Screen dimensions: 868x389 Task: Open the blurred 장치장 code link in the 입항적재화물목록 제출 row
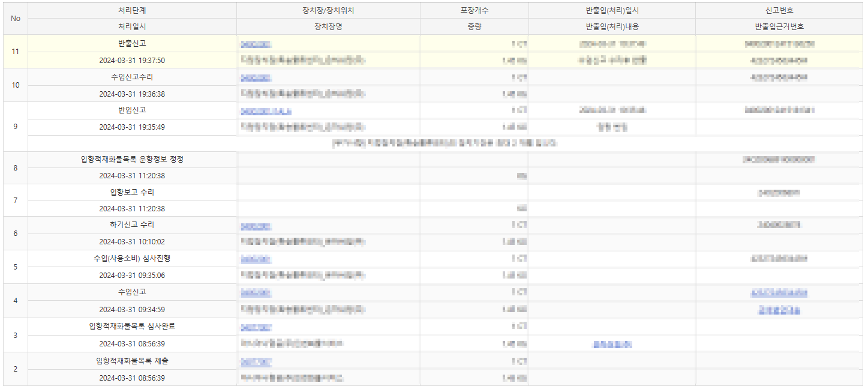coord(256,362)
